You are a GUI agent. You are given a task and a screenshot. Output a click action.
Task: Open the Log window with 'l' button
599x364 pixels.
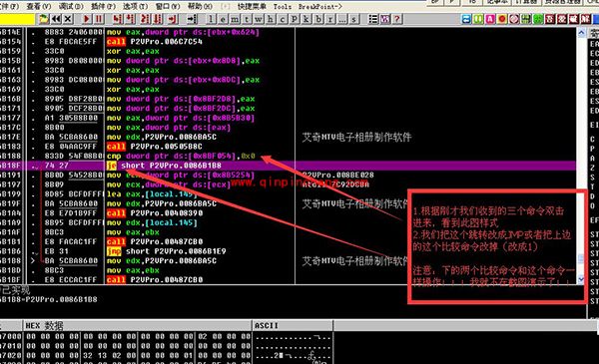click(x=211, y=19)
